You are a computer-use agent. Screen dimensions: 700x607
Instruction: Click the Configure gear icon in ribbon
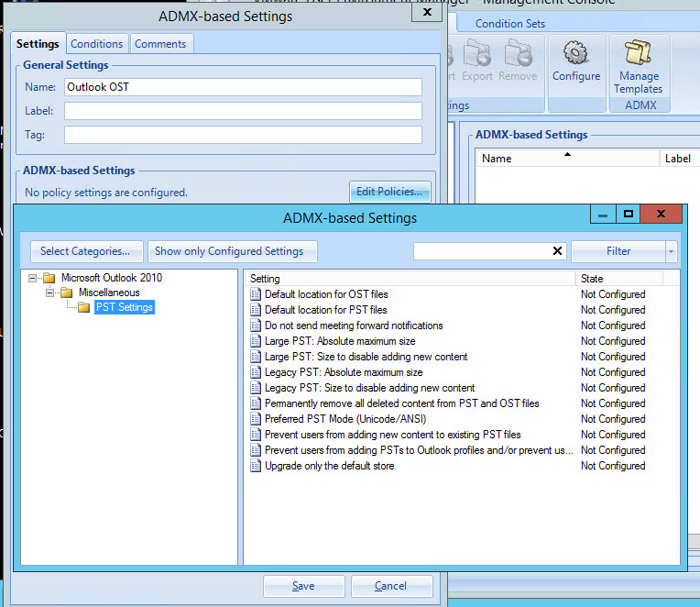[x=575, y=52]
